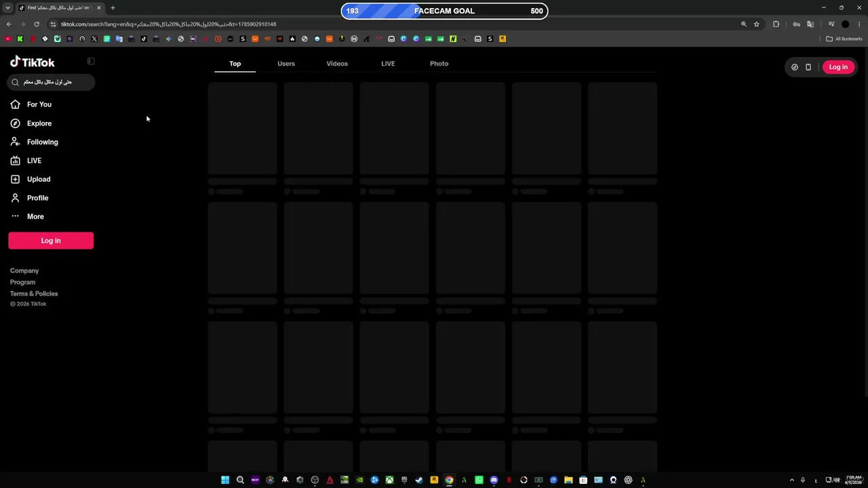The height and width of the screenshot is (488, 868).
Task: Click the TikTok search field
Action: [x=51, y=82]
